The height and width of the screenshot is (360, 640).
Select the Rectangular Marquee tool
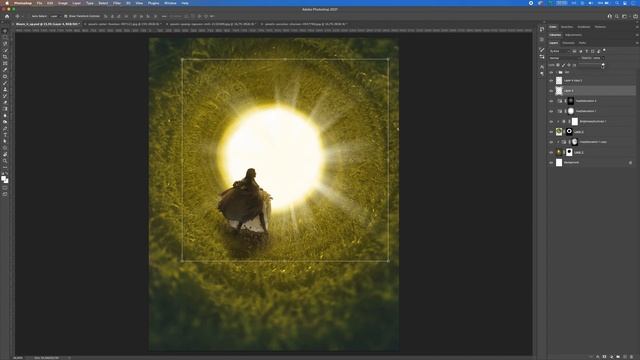(5, 38)
